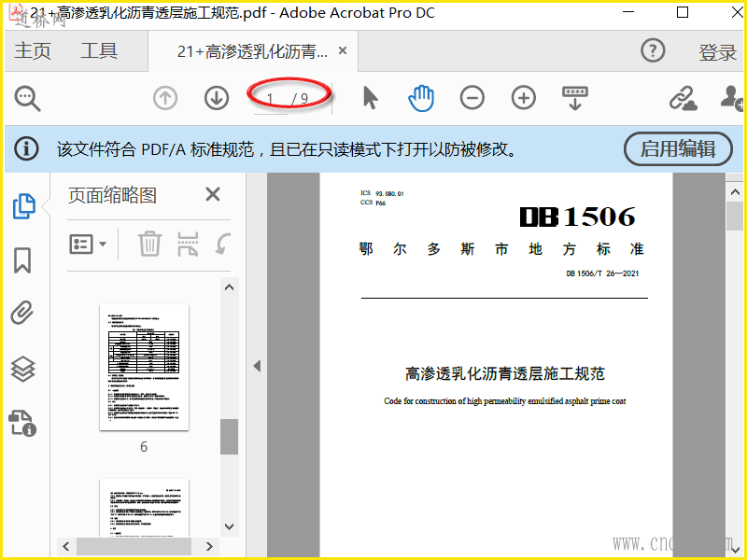The width and height of the screenshot is (747, 560).
Task: Open page thumbnails sidebar icon
Action: pos(24,206)
